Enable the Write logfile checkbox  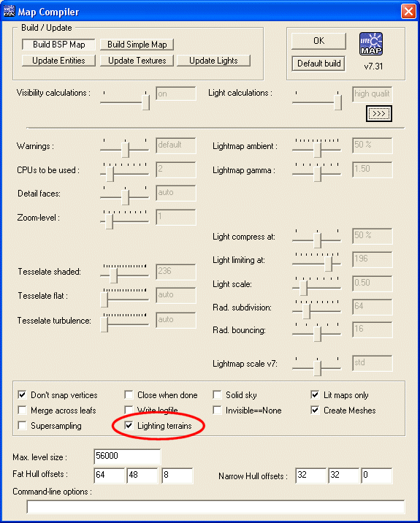[129, 411]
